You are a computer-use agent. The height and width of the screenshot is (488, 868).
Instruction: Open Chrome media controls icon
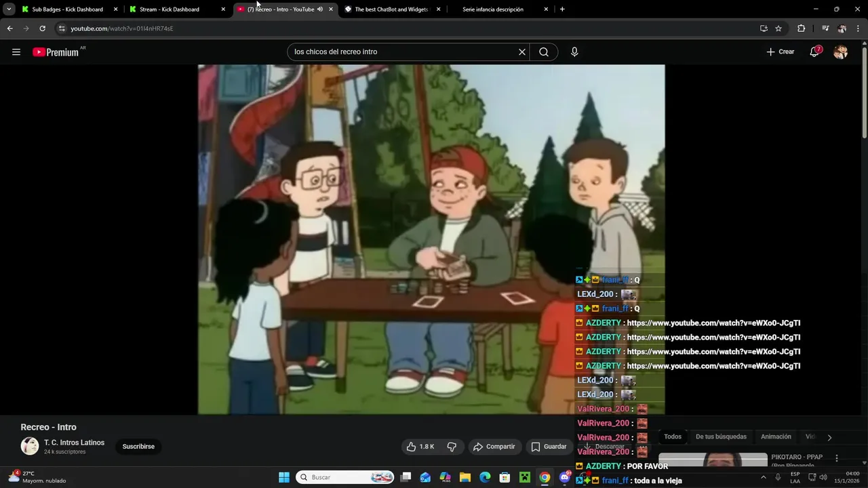click(x=825, y=28)
